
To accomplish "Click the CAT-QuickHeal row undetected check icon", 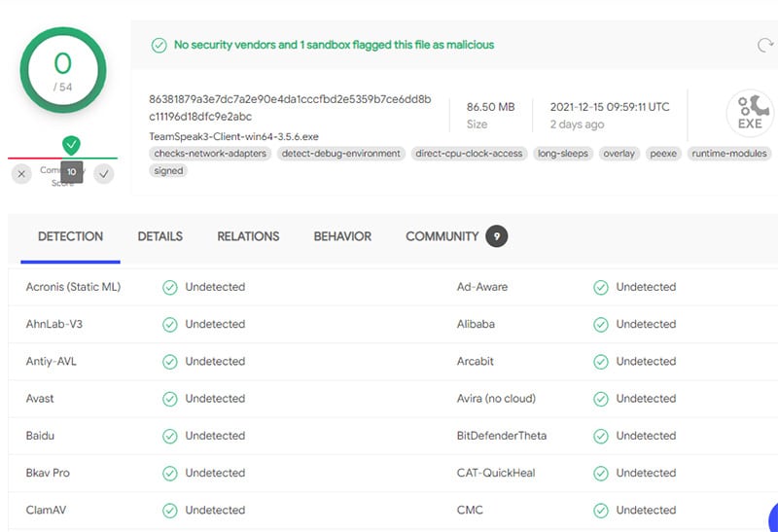I will 601,474.
